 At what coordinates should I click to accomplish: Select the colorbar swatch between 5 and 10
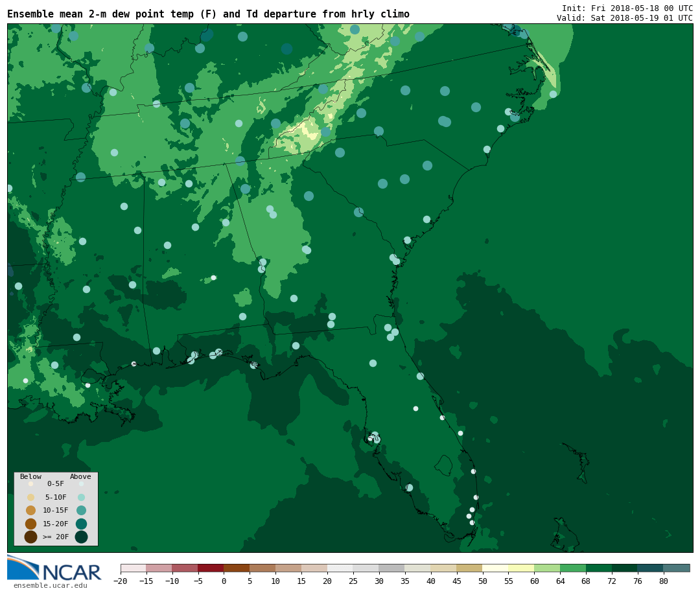click(263, 568)
